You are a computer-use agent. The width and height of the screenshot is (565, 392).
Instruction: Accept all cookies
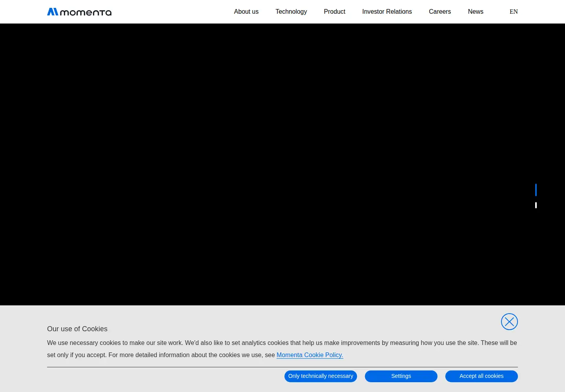pyautogui.click(x=481, y=376)
